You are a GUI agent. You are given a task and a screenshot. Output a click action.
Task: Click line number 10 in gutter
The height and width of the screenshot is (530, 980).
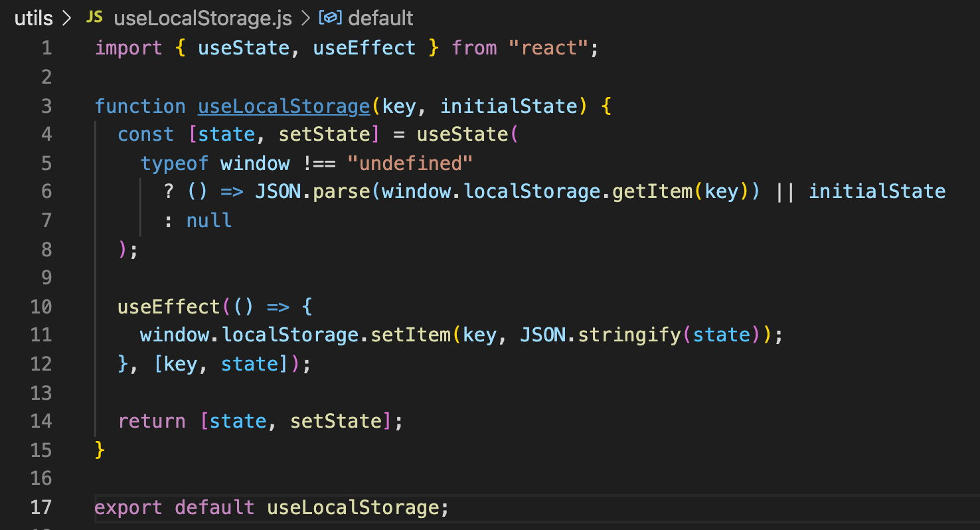tap(41, 307)
